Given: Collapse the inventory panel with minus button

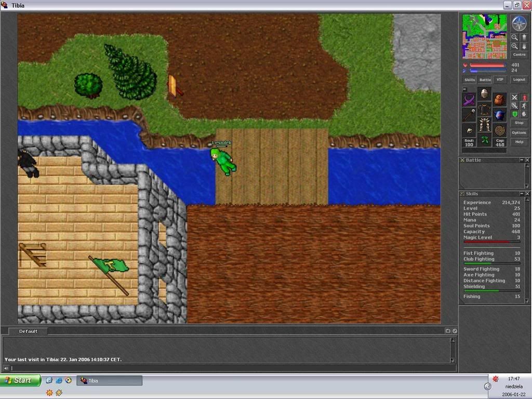Looking at the screenshot, I should tap(465, 89).
